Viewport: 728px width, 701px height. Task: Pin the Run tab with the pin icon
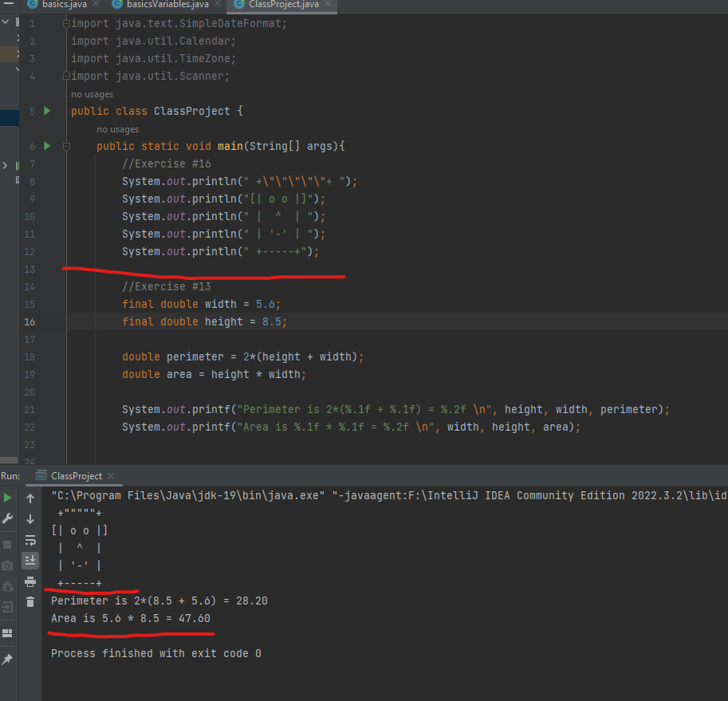point(7,660)
